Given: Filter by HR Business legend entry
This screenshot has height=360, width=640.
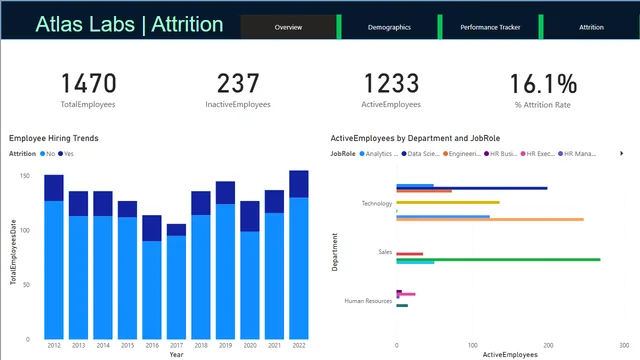Looking at the screenshot, I should (501, 154).
